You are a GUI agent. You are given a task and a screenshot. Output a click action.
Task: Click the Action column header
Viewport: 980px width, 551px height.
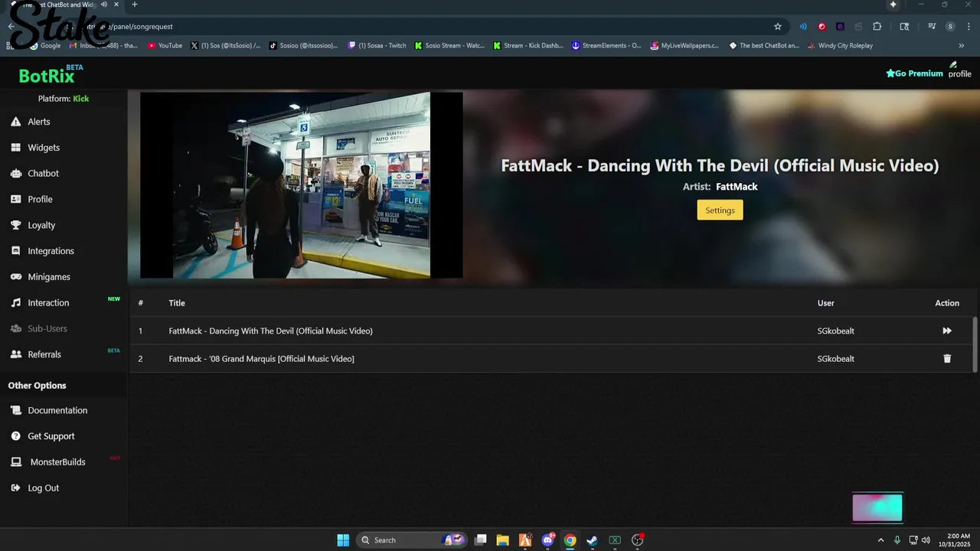click(947, 303)
